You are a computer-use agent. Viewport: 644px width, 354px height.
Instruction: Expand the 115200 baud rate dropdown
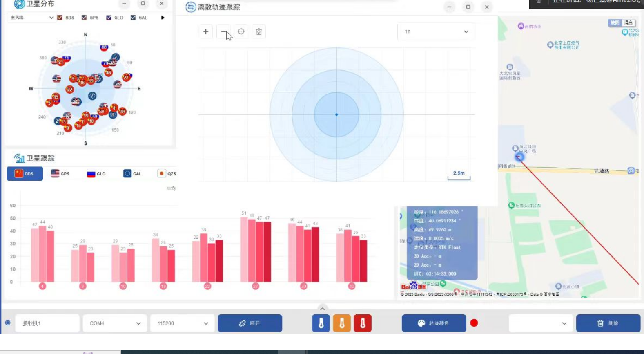182,323
